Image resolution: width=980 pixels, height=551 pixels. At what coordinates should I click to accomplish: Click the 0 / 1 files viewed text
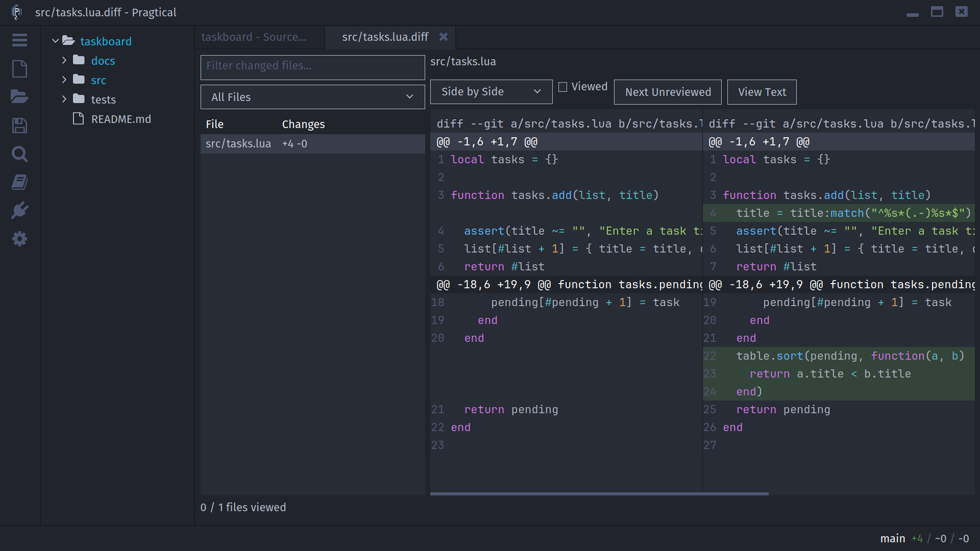[x=243, y=507]
